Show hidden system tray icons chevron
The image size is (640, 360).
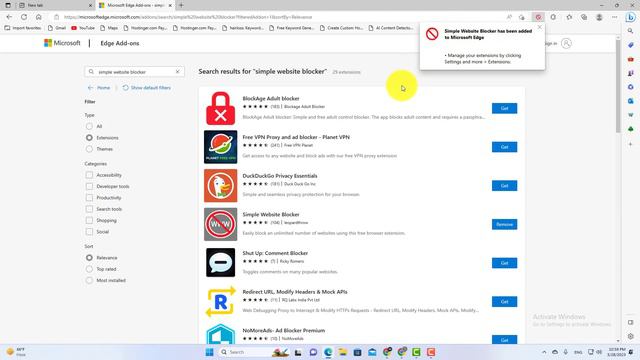(x=544, y=352)
